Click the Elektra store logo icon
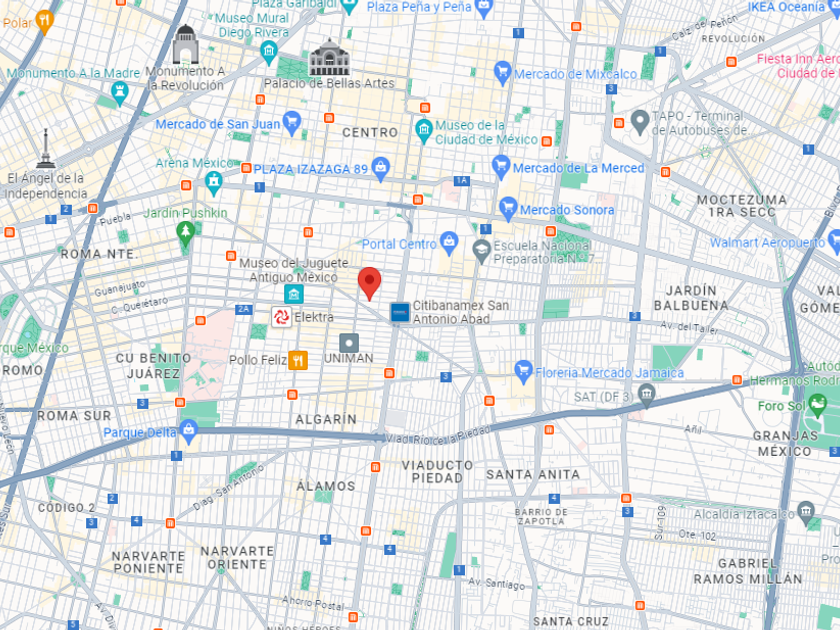Viewport: 840px width, 630px height. coord(281,317)
